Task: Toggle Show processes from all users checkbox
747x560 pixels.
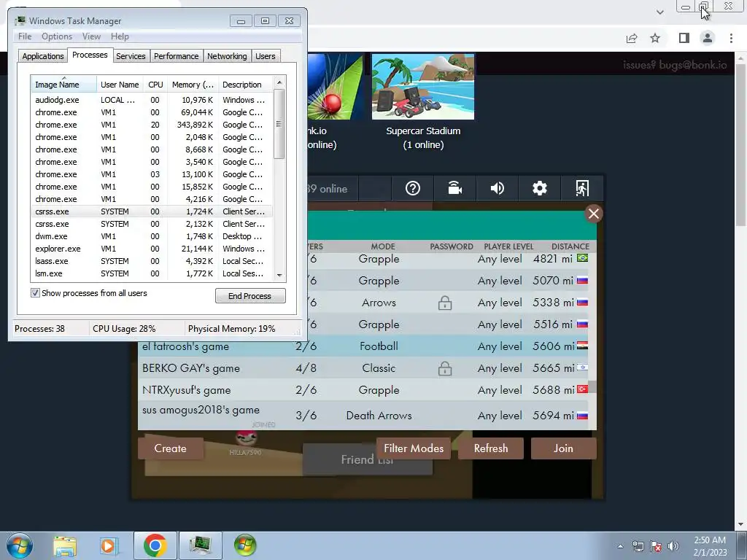Action: coord(35,293)
